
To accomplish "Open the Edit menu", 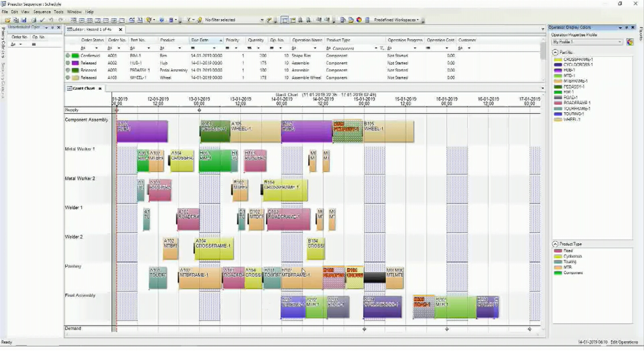I will point(14,12).
